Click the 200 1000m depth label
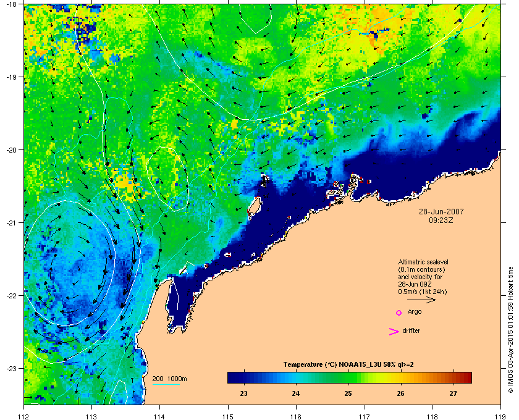The height and width of the screenshot is (420, 519). pos(169,379)
